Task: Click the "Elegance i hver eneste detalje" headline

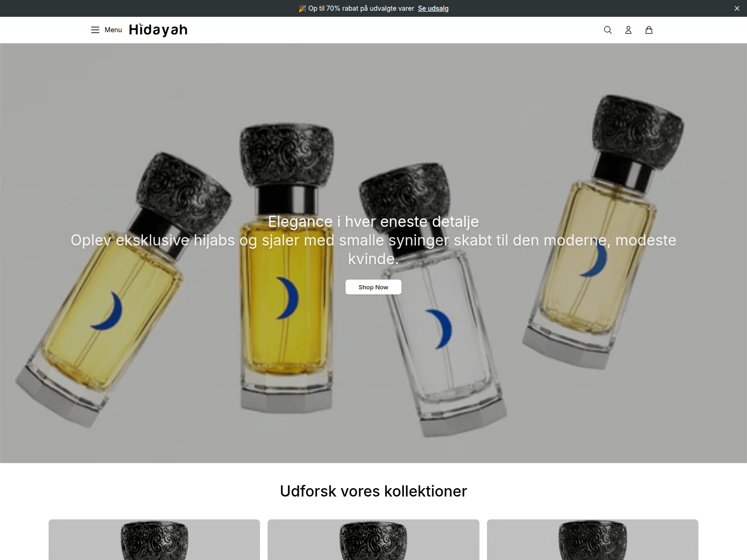Action: pos(373,221)
